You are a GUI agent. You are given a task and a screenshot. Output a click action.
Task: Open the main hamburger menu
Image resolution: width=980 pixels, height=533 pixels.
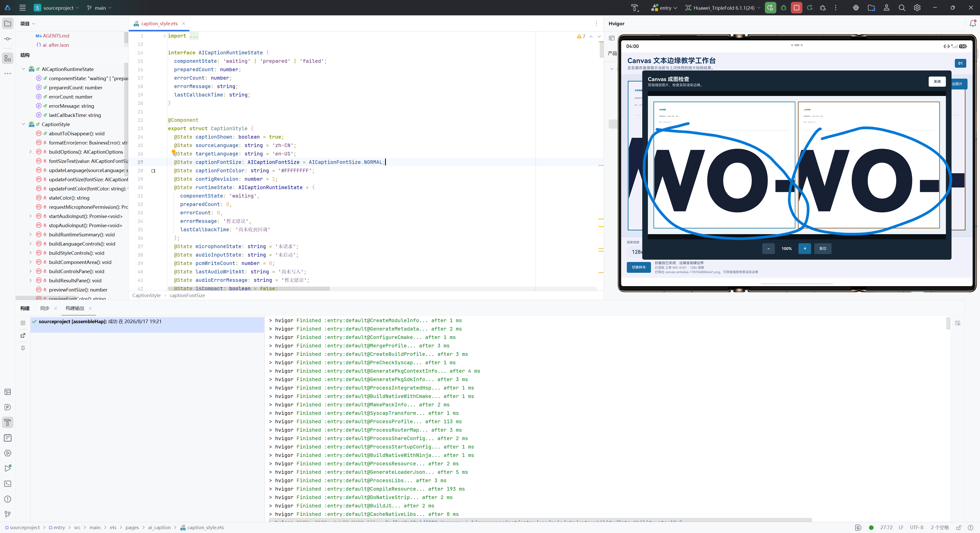pyautogui.click(x=22, y=8)
